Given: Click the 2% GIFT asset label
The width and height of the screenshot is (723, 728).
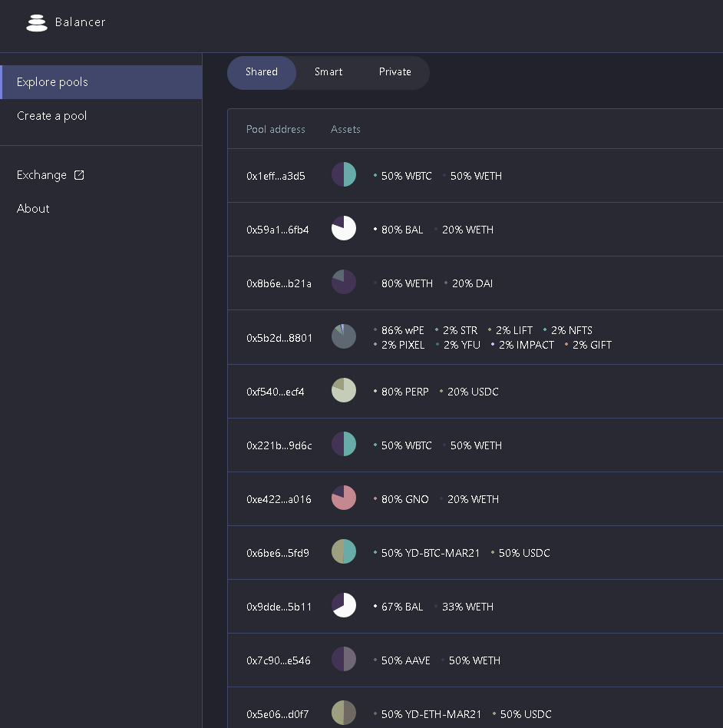Looking at the screenshot, I should point(592,346).
